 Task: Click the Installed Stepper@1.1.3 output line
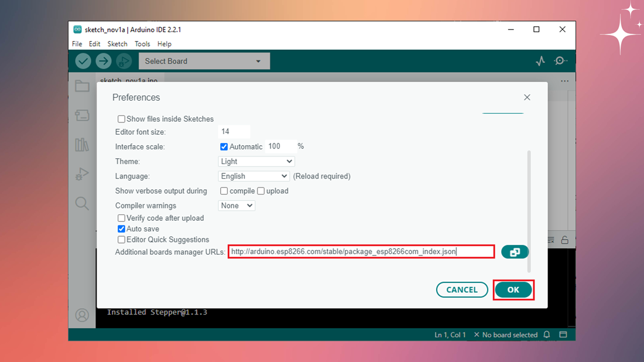pos(157,312)
